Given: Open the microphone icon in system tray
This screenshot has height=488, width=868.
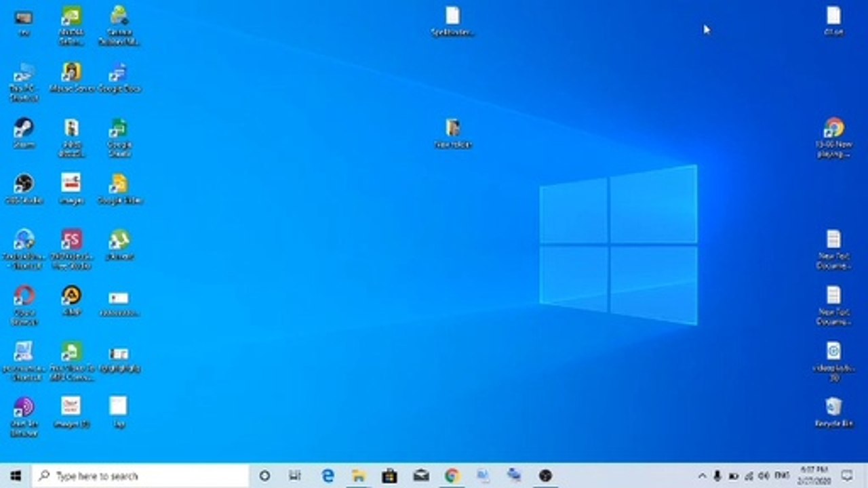Looking at the screenshot, I should click(717, 476).
